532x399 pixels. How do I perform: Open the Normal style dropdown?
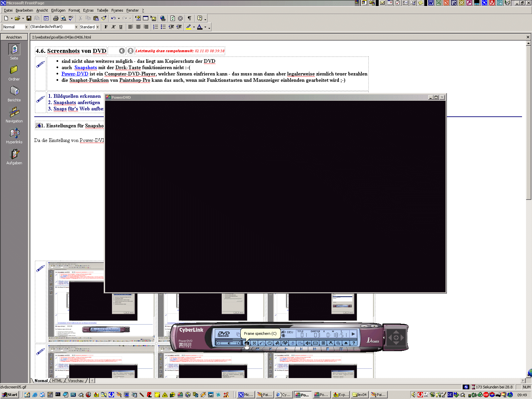26,27
